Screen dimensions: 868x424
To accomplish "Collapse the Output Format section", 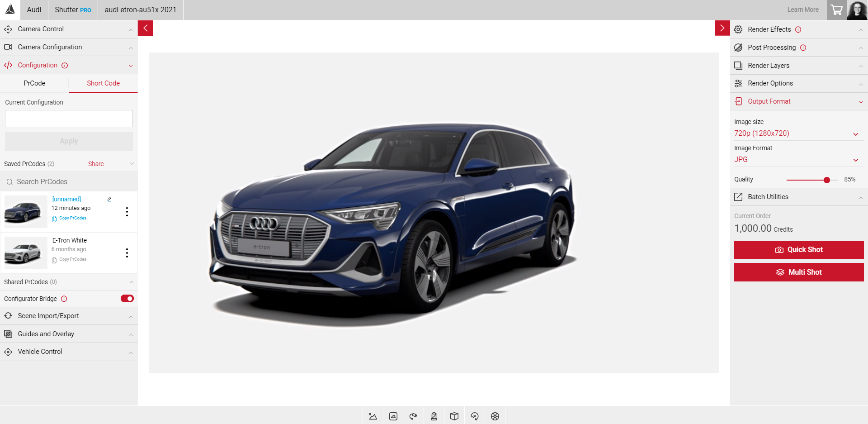I will click(x=799, y=101).
